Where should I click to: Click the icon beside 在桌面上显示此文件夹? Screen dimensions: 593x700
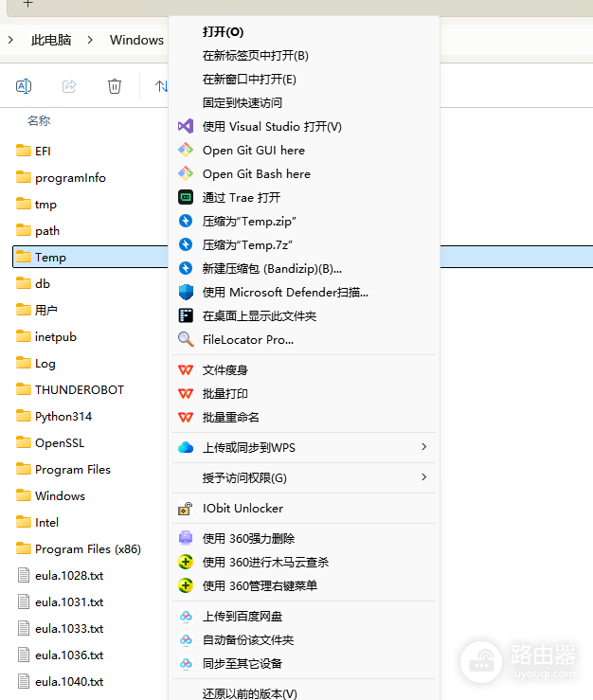click(186, 315)
